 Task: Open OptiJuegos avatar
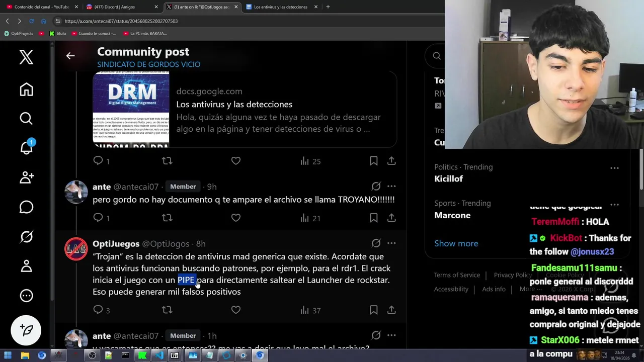[76, 248]
